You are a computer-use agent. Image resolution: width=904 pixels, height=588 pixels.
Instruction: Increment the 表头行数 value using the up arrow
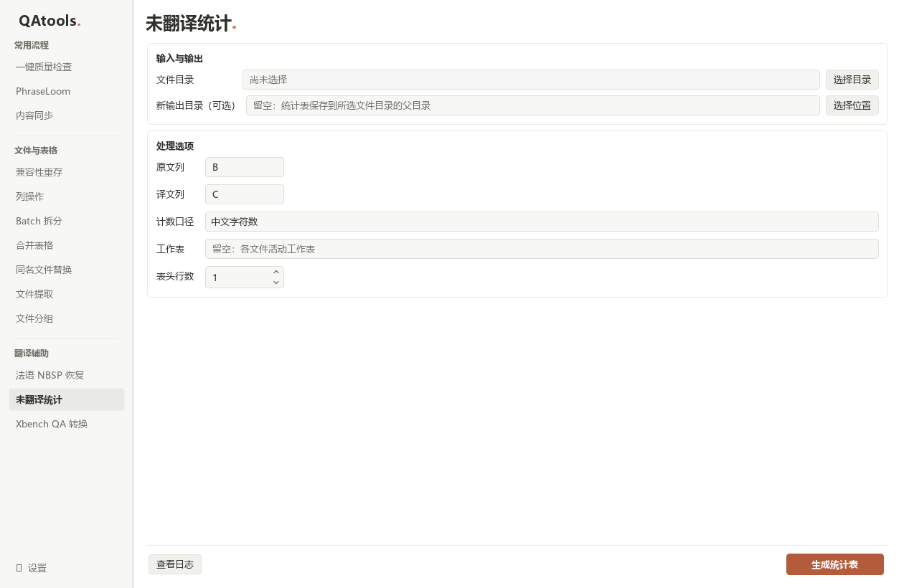[x=276, y=272]
